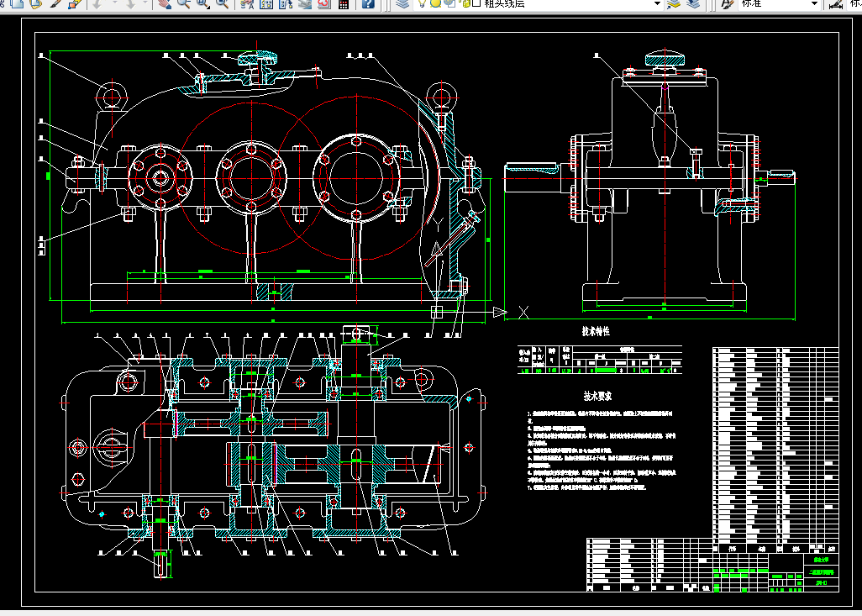Viewport: 862px width, 616px height.
Task: Click the current layer's white color swatch
Action: [476, 4]
